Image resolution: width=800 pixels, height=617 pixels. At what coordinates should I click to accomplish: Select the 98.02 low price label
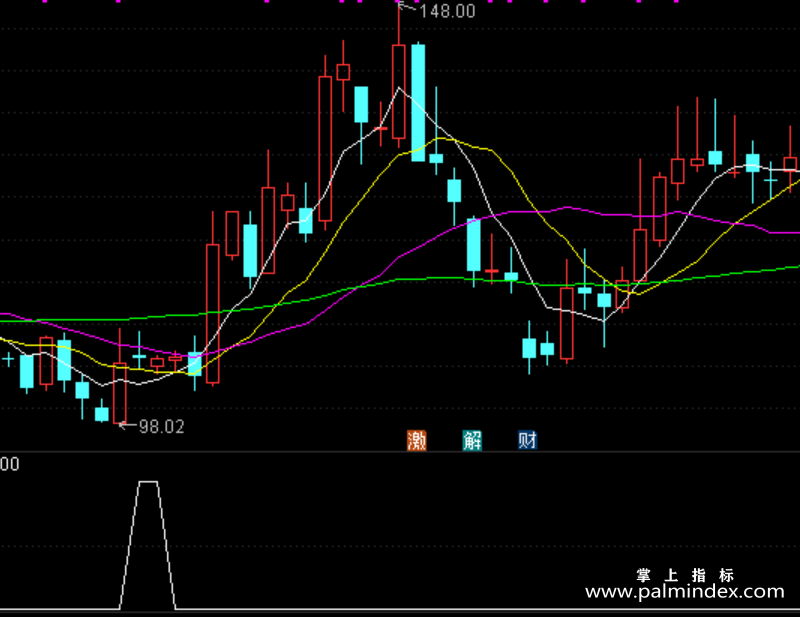pyautogui.click(x=161, y=427)
